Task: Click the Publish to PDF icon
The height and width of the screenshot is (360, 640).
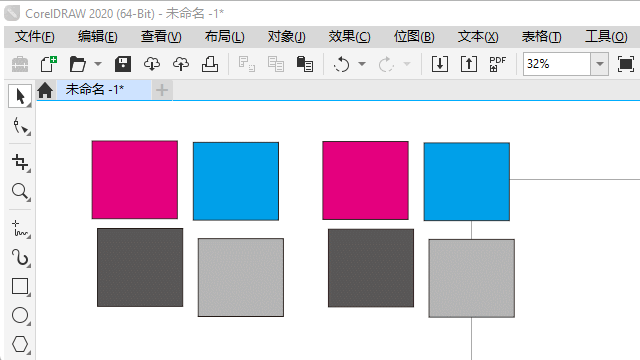Action: tap(498, 64)
